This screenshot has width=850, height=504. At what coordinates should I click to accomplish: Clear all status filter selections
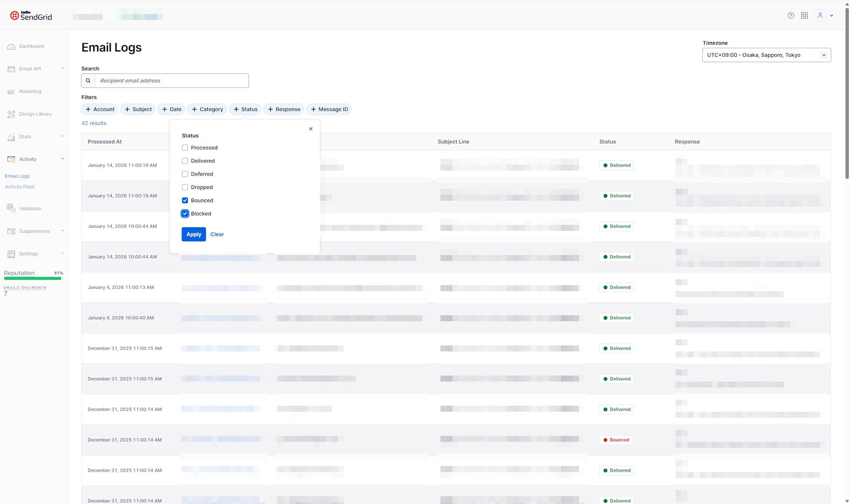tap(217, 234)
